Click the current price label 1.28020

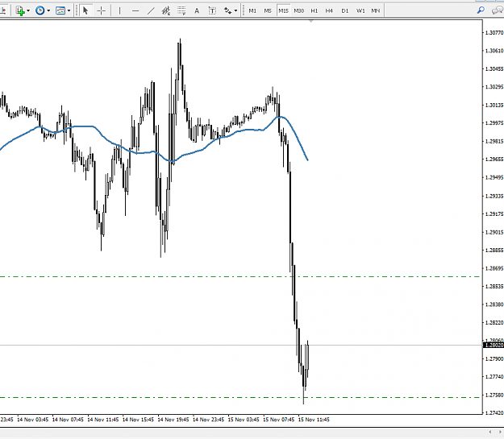click(494, 346)
